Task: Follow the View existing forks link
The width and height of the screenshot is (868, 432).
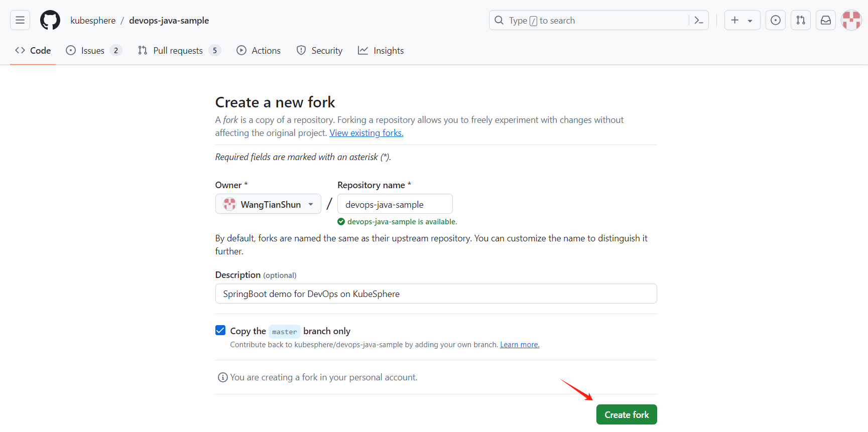Action: [366, 133]
